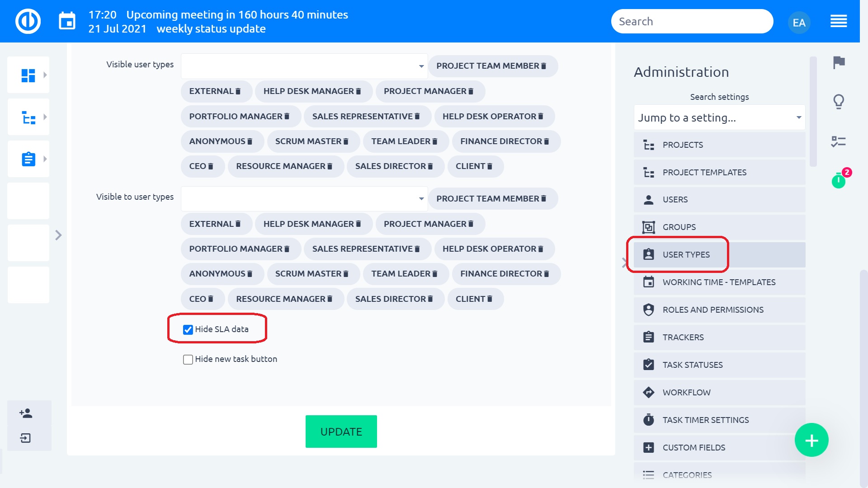The width and height of the screenshot is (868, 488).
Task: Open the Visible user types dropdown
Action: pyautogui.click(x=304, y=66)
